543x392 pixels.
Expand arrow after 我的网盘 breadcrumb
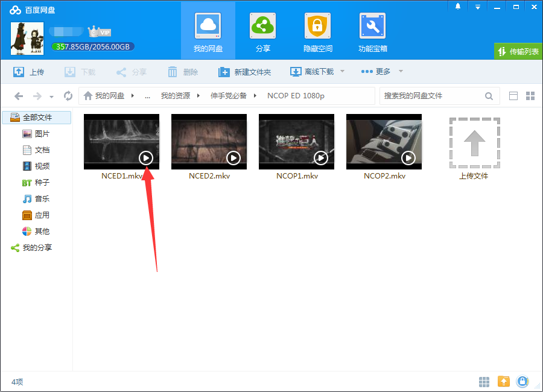tap(133, 95)
